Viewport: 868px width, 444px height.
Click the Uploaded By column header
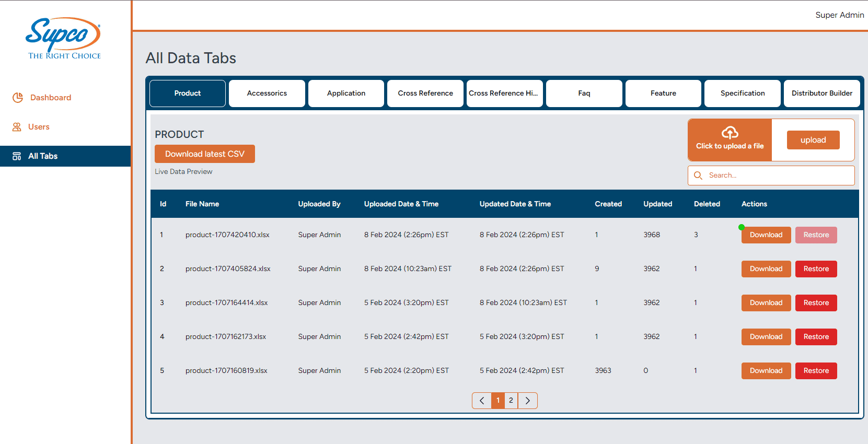pyautogui.click(x=319, y=204)
